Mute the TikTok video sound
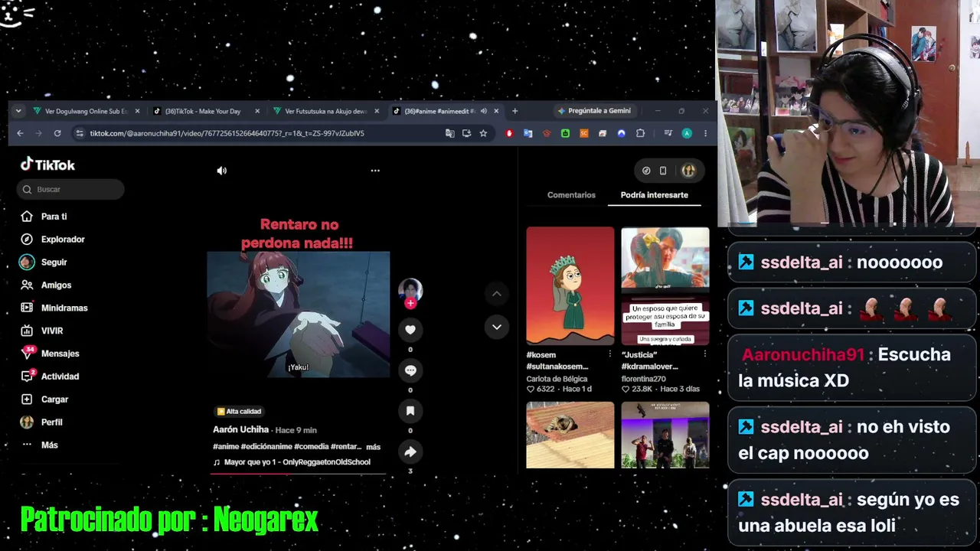Image resolution: width=980 pixels, height=551 pixels. [x=222, y=171]
